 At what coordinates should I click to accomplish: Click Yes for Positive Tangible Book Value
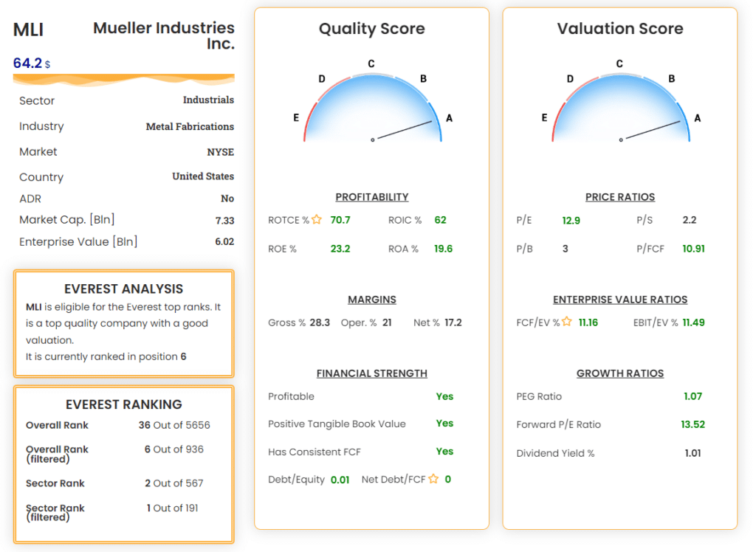(x=444, y=424)
